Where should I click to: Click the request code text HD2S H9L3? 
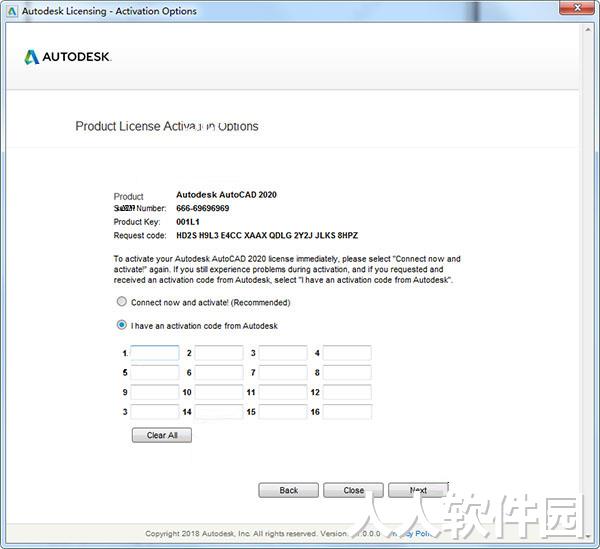pos(197,235)
